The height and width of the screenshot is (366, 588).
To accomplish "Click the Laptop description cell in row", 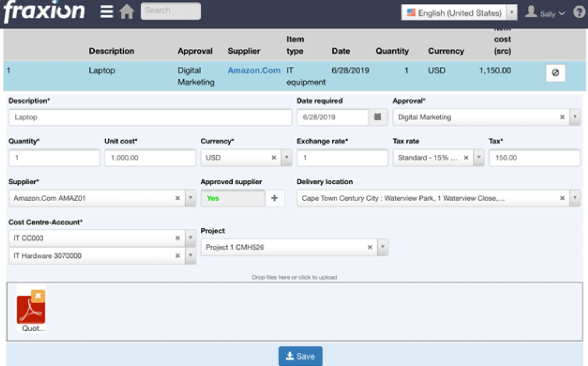I will [102, 70].
